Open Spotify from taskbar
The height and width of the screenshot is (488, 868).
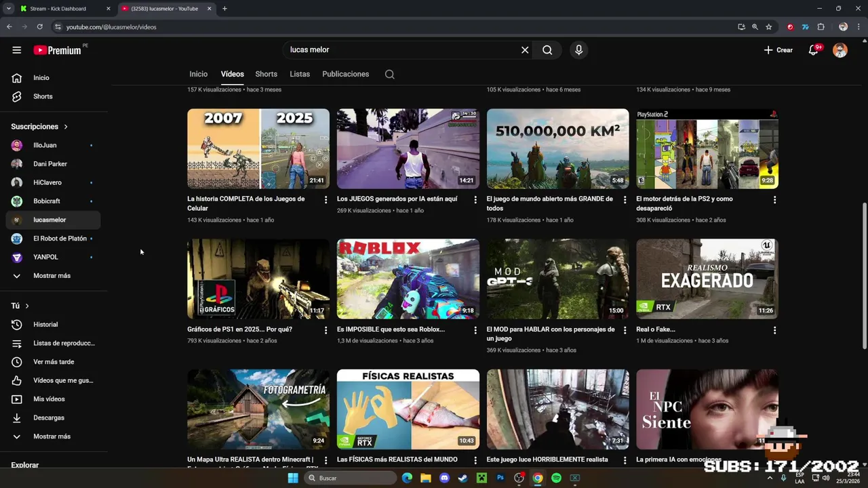pos(556,478)
